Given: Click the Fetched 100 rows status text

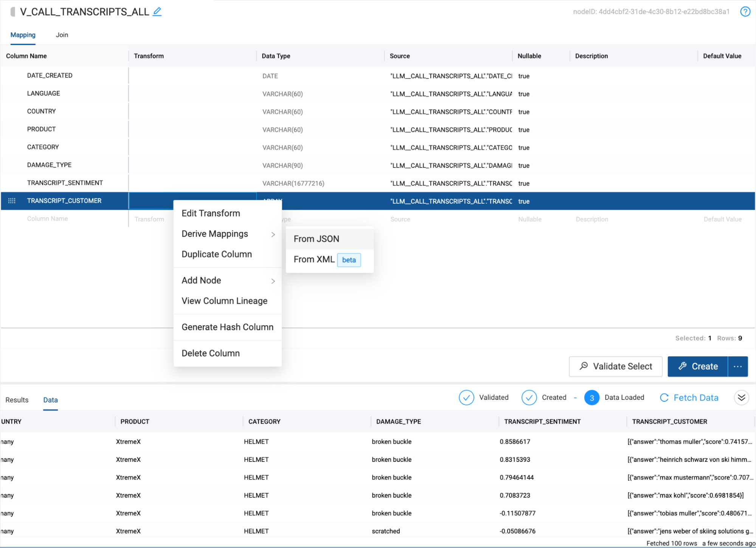Looking at the screenshot, I should point(672,543).
